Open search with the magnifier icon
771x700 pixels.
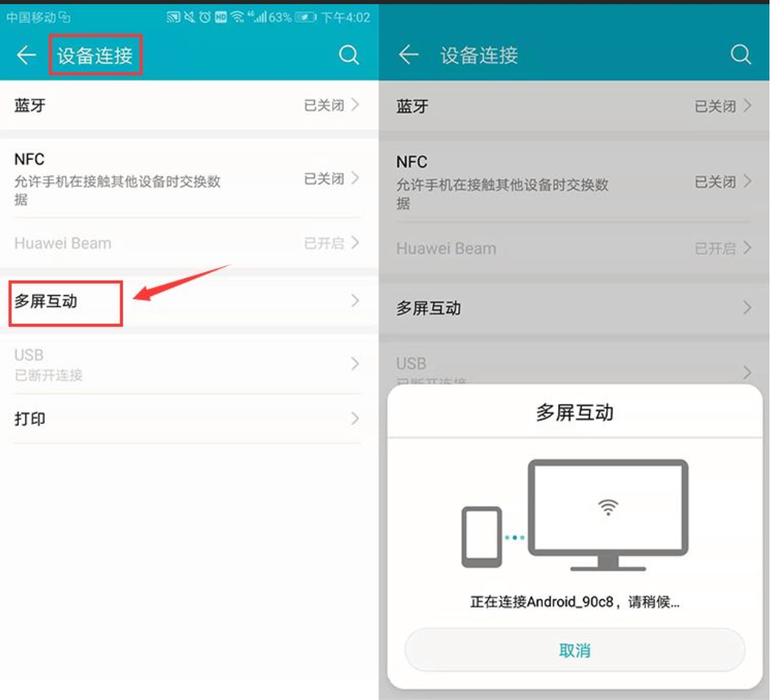tap(349, 55)
